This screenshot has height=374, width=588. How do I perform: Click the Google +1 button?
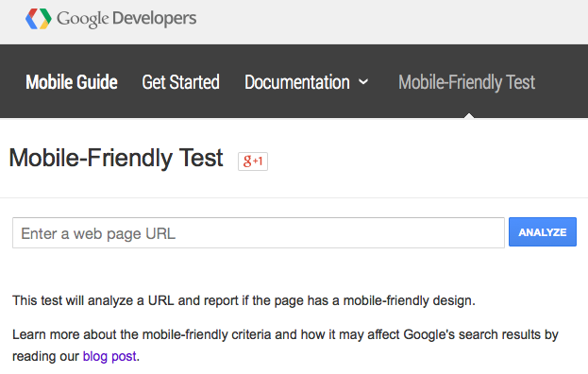pyautogui.click(x=253, y=161)
